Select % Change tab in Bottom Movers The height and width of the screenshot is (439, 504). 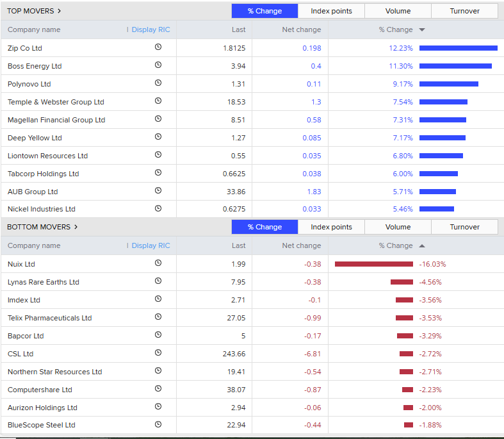(x=264, y=227)
